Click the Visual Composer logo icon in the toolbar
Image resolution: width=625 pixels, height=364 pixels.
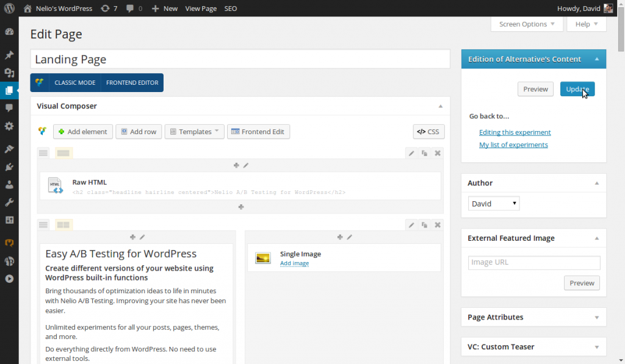coord(42,131)
